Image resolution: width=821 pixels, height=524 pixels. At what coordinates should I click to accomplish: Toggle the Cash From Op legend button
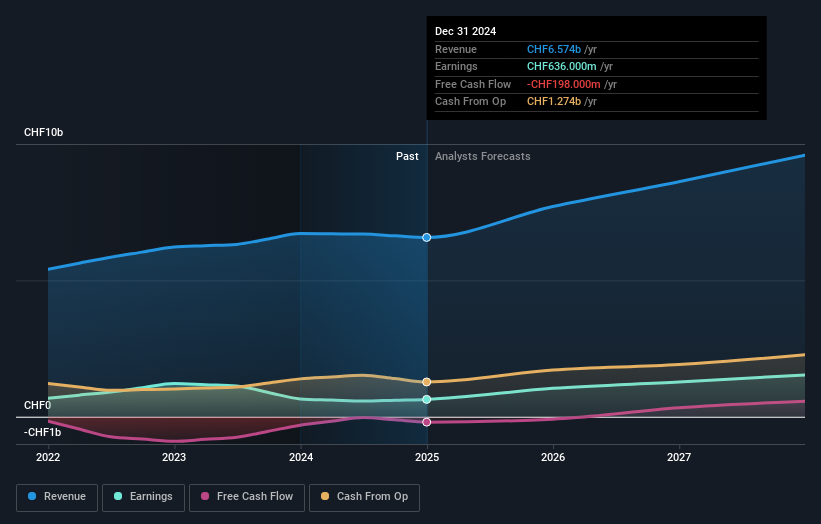coord(364,497)
